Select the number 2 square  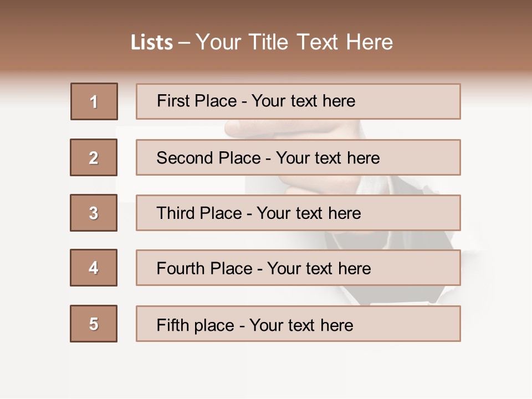(94, 157)
